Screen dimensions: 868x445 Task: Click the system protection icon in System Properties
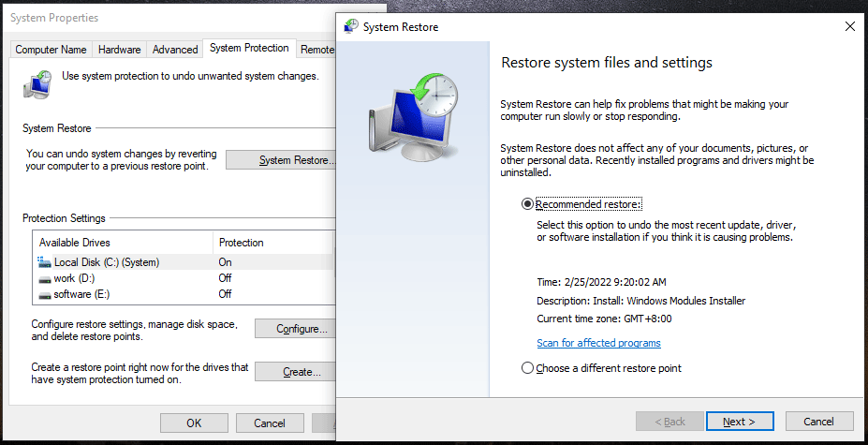coord(37,83)
